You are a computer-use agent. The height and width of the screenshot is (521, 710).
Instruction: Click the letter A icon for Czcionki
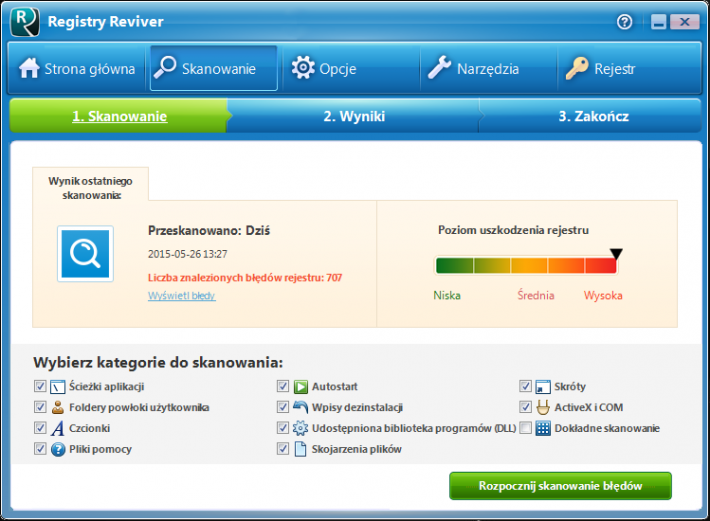[x=58, y=428]
